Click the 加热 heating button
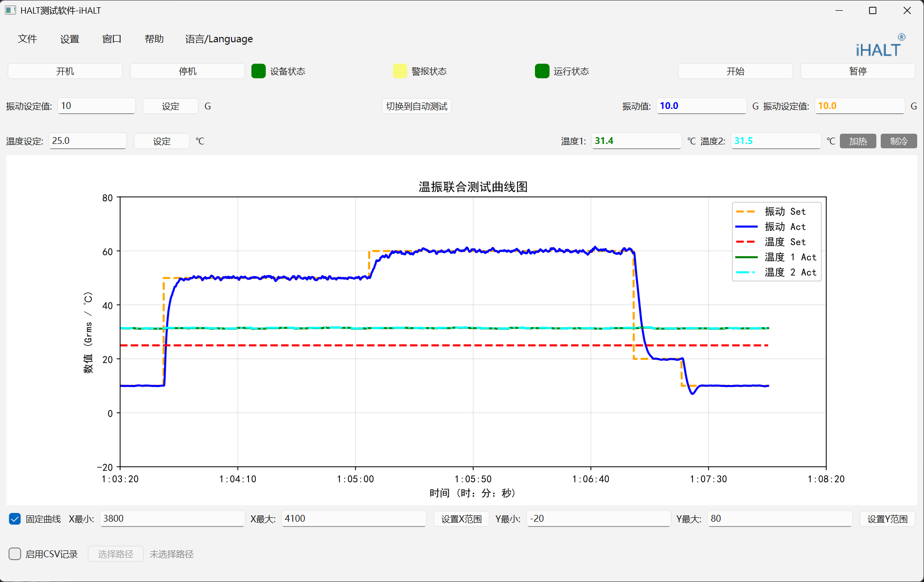 (x=858, y=141)
